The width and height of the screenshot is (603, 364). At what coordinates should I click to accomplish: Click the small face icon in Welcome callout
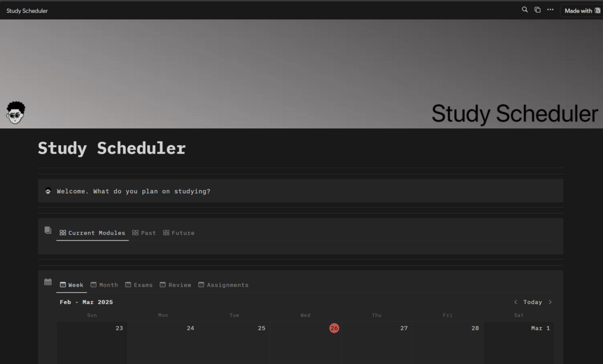tap(48, 191)
